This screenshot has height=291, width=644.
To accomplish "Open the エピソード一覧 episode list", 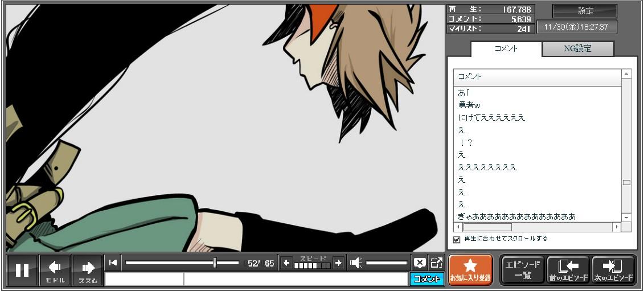I will point(522,270).
